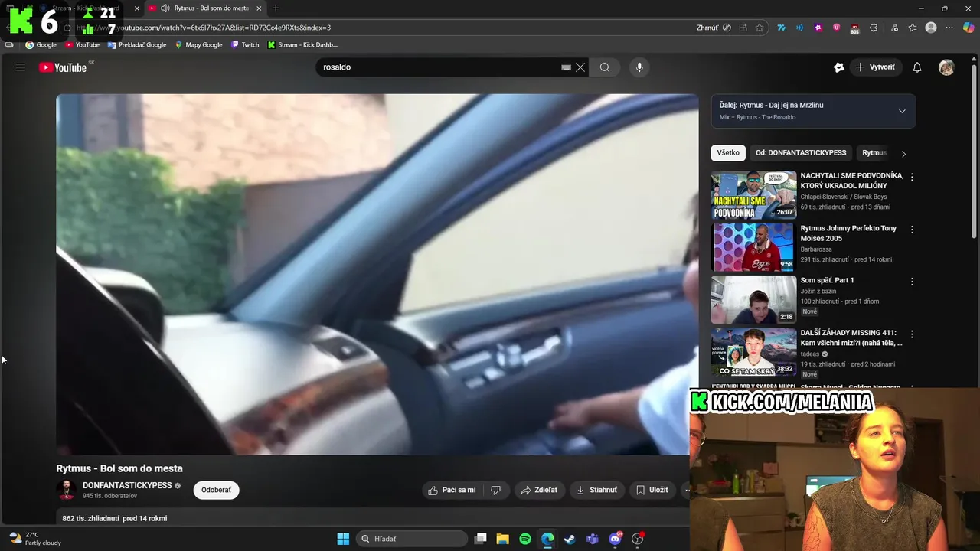Download video with Stiahnuť button
This screenshot has height=551, width=980.
click(x=596, y=490)
